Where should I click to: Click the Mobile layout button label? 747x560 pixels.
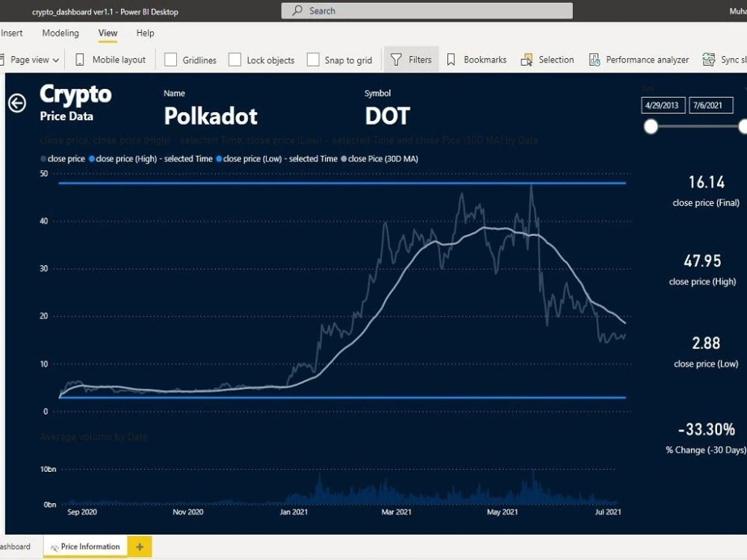tap(119, 60)
